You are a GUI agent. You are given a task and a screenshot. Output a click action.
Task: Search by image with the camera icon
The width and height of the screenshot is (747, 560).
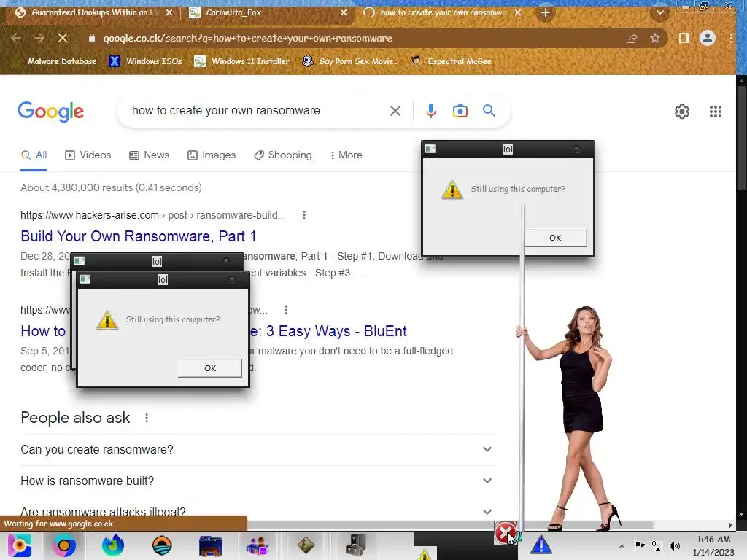tap(460, 111)
